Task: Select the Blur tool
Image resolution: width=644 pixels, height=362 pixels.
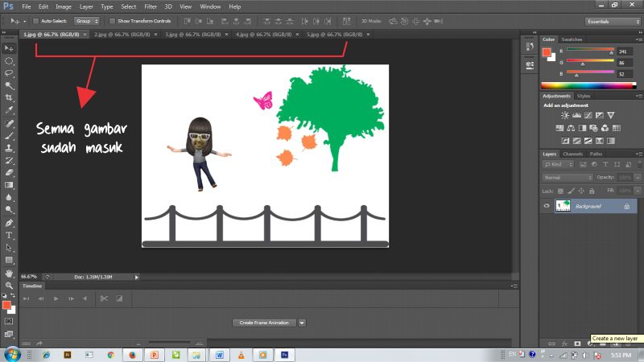Action: pyautogui.click(x=9, y=197)
